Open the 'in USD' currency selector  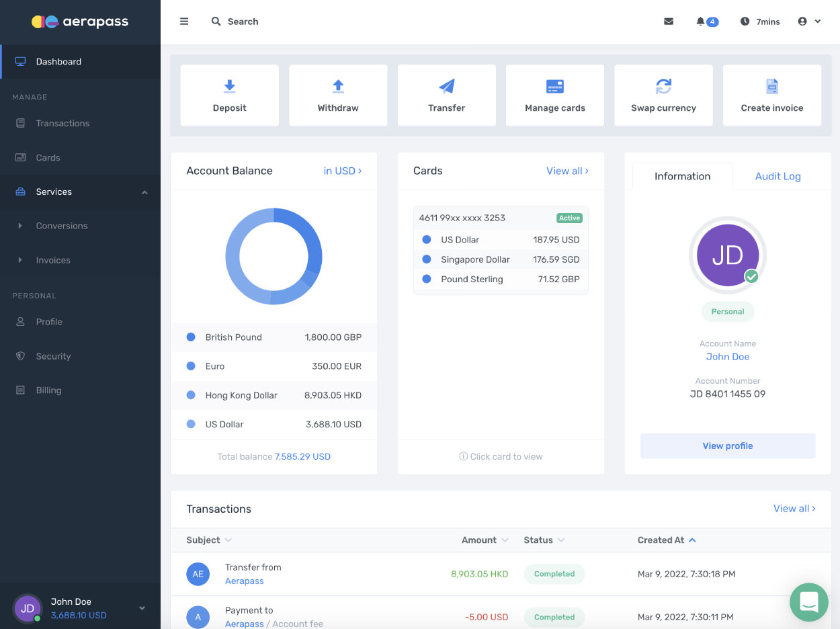343,171
